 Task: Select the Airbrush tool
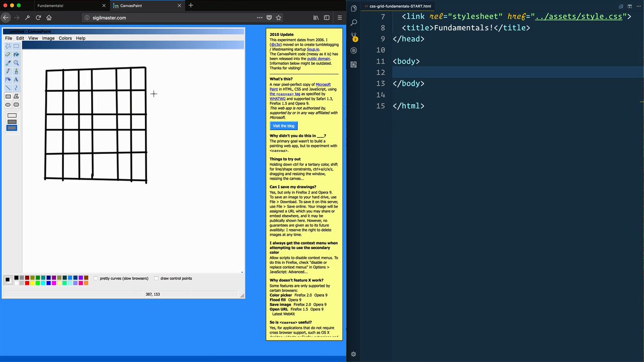(8, 78)
